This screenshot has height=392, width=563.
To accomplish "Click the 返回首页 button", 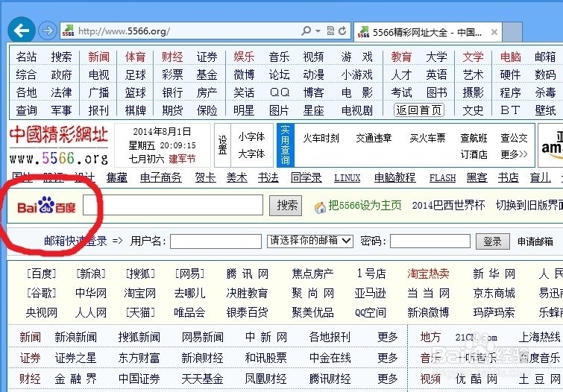I will [418, 110].
